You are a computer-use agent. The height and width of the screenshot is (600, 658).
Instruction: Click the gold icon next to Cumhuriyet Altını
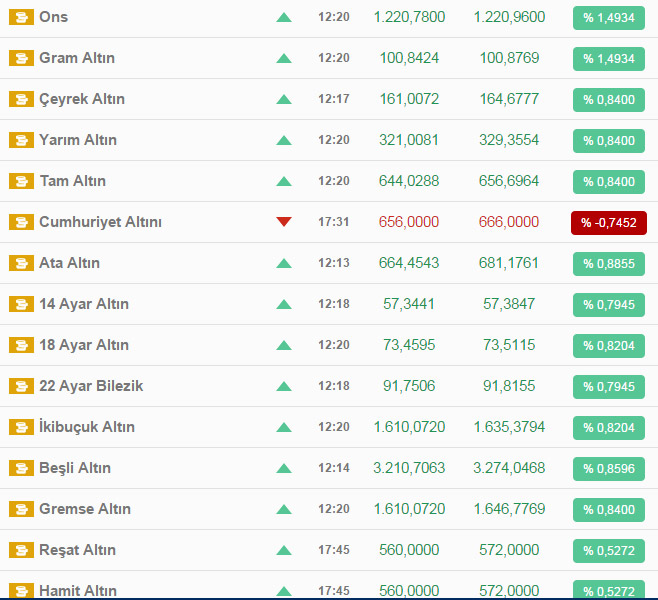(x=21, y=222)
